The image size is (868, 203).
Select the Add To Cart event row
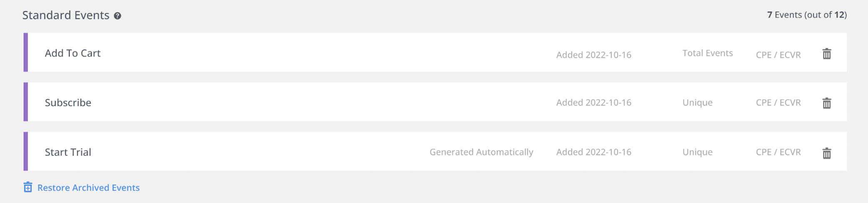point(73,53)
